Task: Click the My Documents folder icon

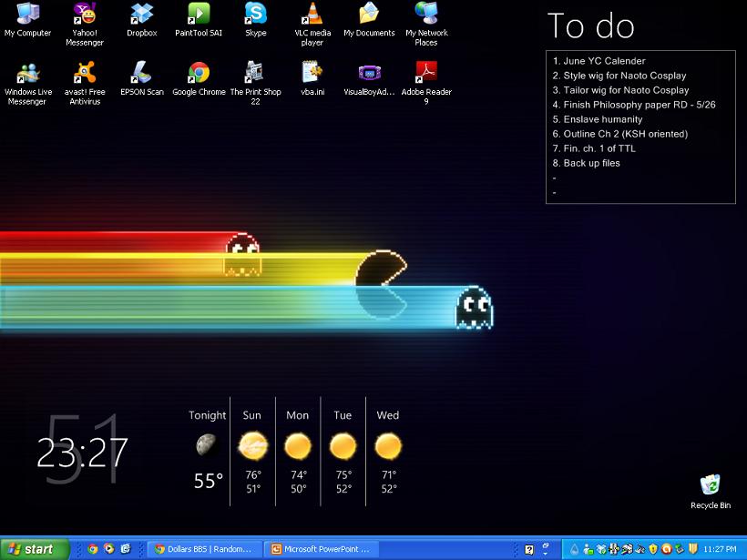Action: pyautogui.click(x=369, y=20)
